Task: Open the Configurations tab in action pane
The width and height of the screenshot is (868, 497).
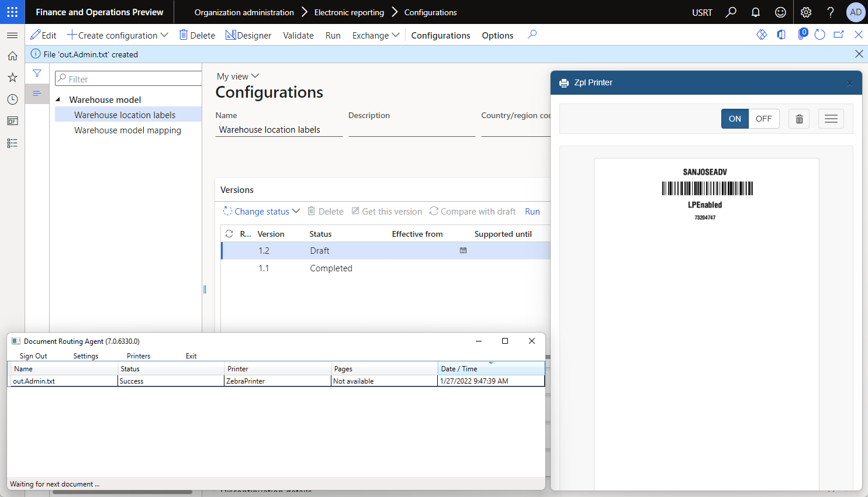Action: tap(441, 35)
